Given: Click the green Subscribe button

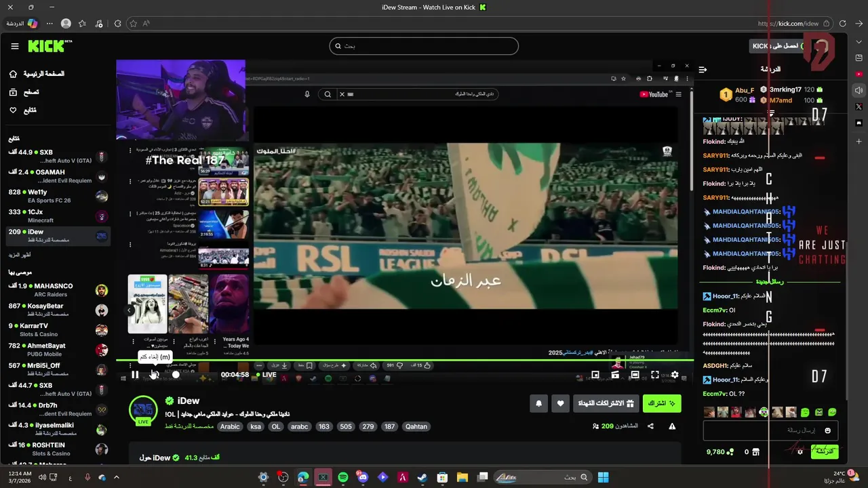Looking at the screenshot, I should (661, 403).
